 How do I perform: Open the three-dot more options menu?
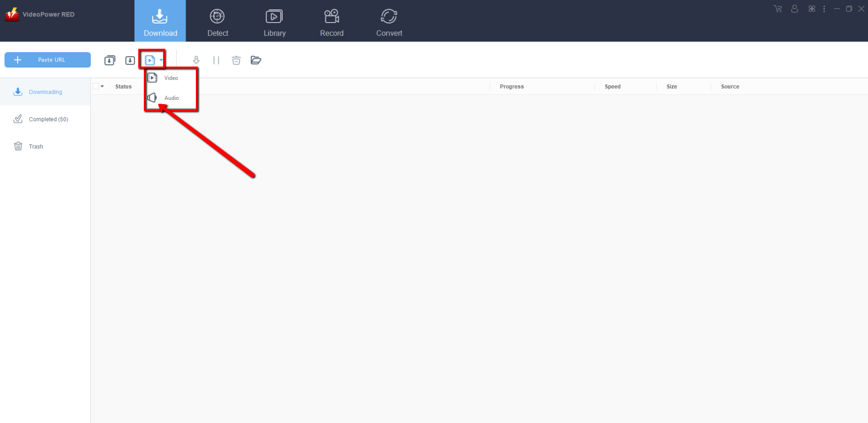tap(824, 9)
